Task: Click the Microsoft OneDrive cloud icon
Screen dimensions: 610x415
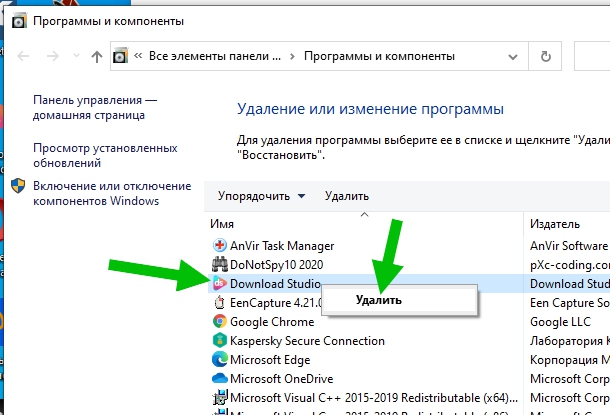Action: point(219,378)
